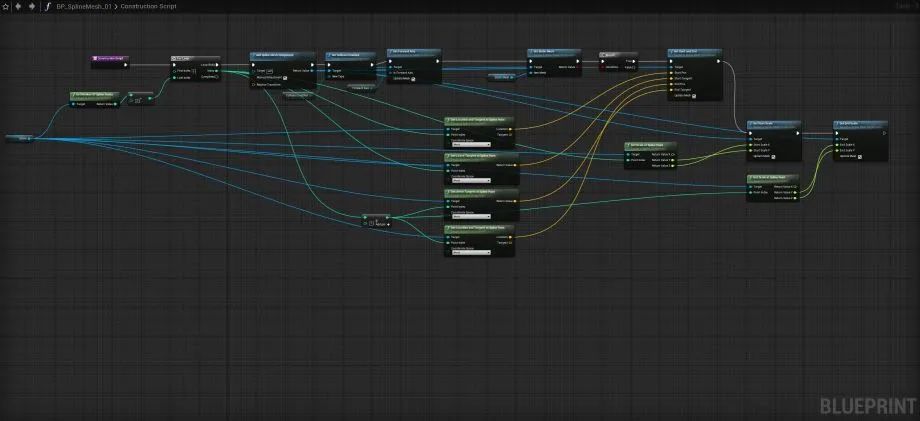Select the Set End Scale node header

(x=860, y=124)
